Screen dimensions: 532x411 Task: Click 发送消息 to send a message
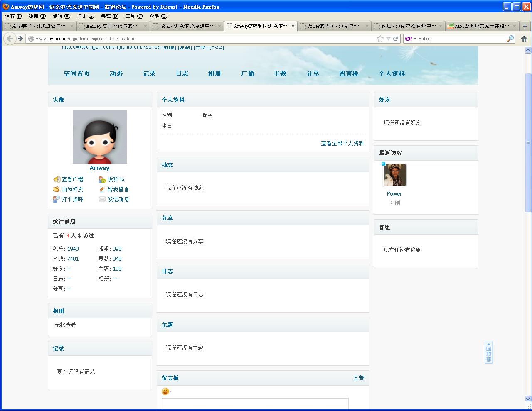coord(118,199)
